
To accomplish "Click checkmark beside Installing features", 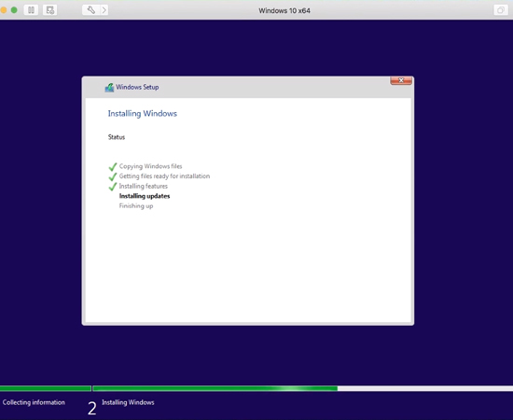I will (x=113, y=187).
